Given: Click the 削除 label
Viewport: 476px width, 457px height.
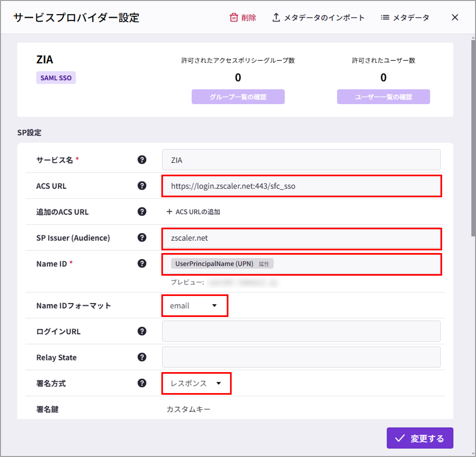Looking at the screenshot, I should point(248,18).
